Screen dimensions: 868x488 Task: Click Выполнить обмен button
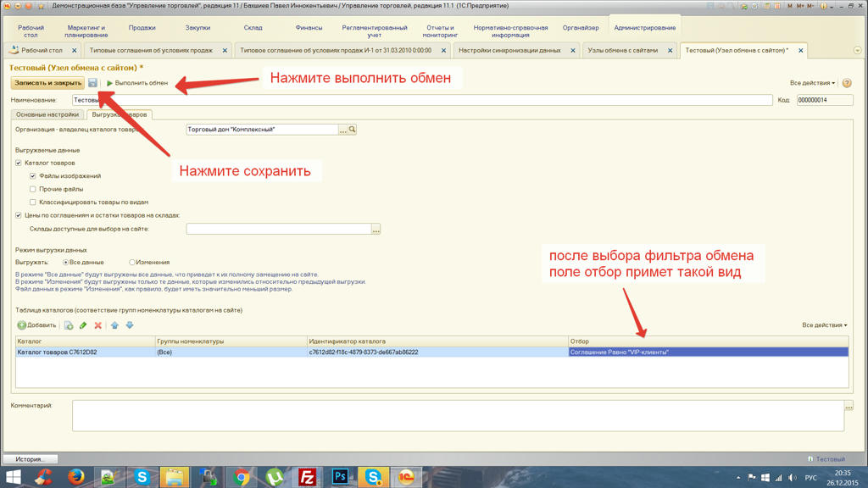coord(137,83)
